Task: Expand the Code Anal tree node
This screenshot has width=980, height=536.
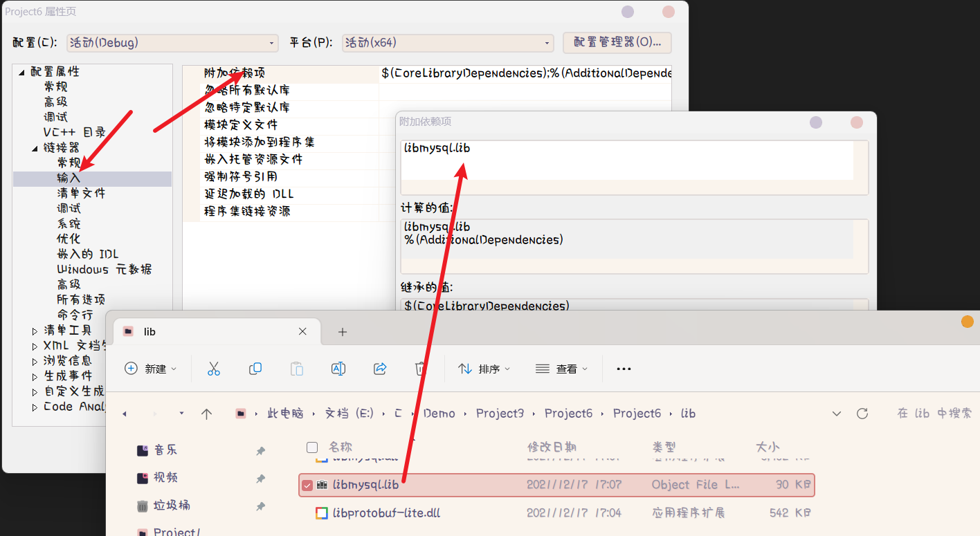Action: pyautogui.click(x=35, y=407)
